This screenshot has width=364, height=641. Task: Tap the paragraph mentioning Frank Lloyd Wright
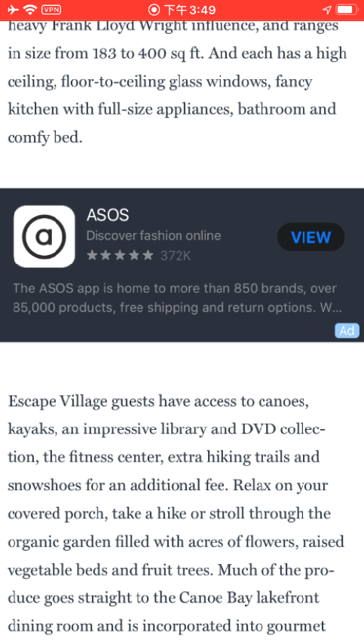tap(177, 81)
